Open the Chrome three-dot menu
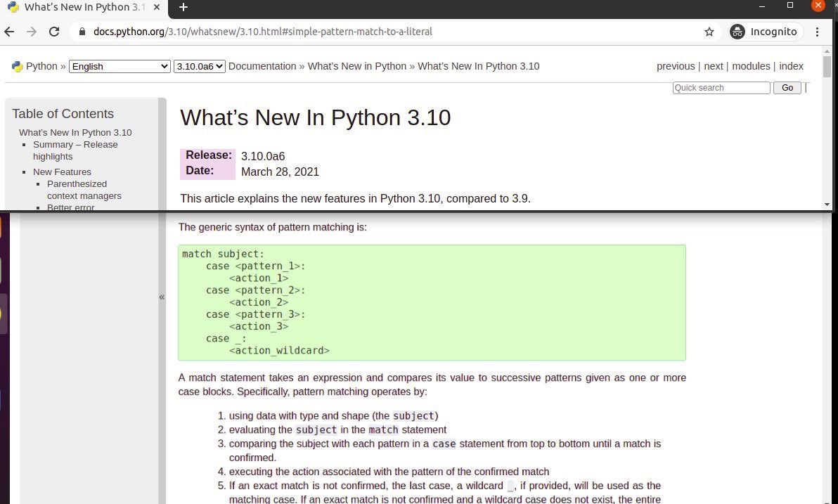 (x=817, y=32)
